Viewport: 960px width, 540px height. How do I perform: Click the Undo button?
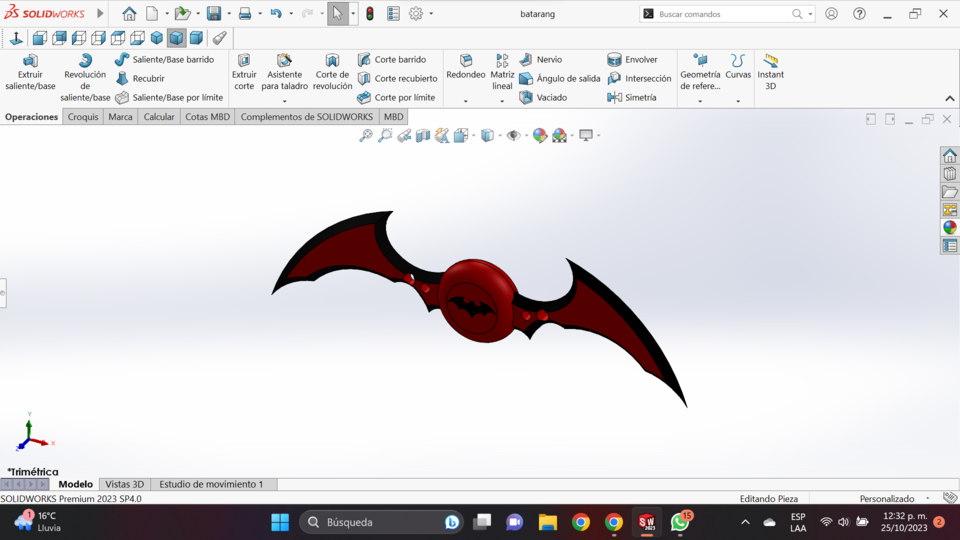(276, 13)
